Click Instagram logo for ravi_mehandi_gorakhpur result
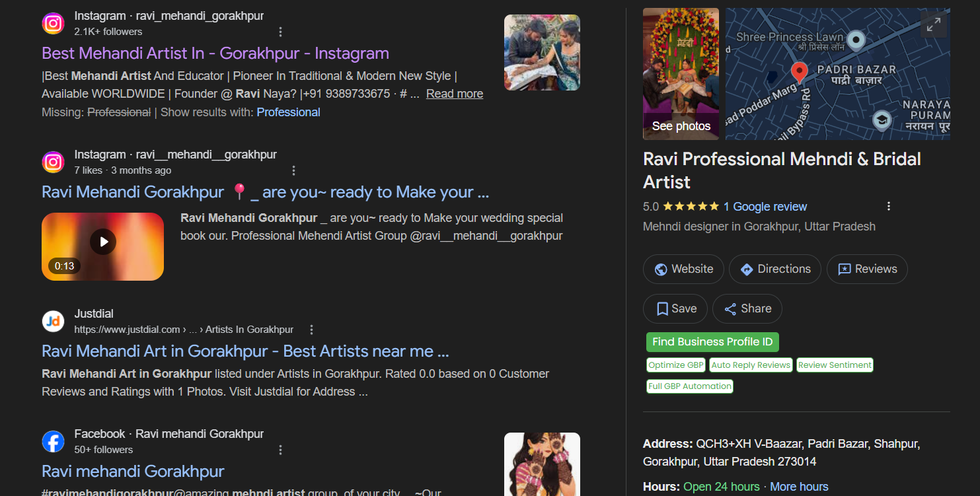 click(x=53, y=23)
